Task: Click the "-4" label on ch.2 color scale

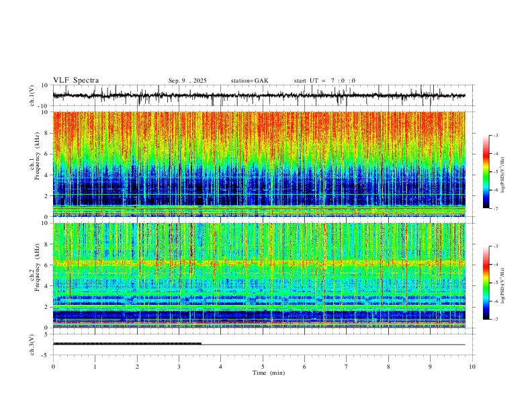Action: [496, 265]
